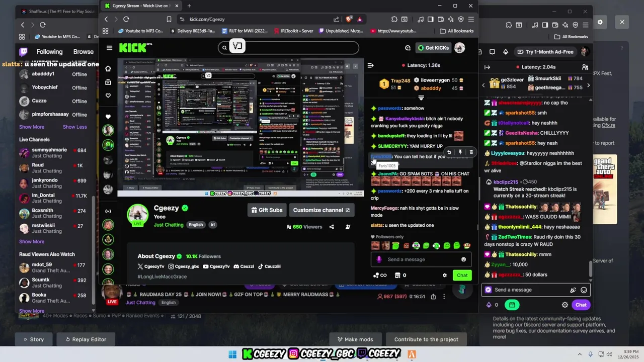
Task: Reload the kick.com/Cgeezy page
Action: [126, 19]
